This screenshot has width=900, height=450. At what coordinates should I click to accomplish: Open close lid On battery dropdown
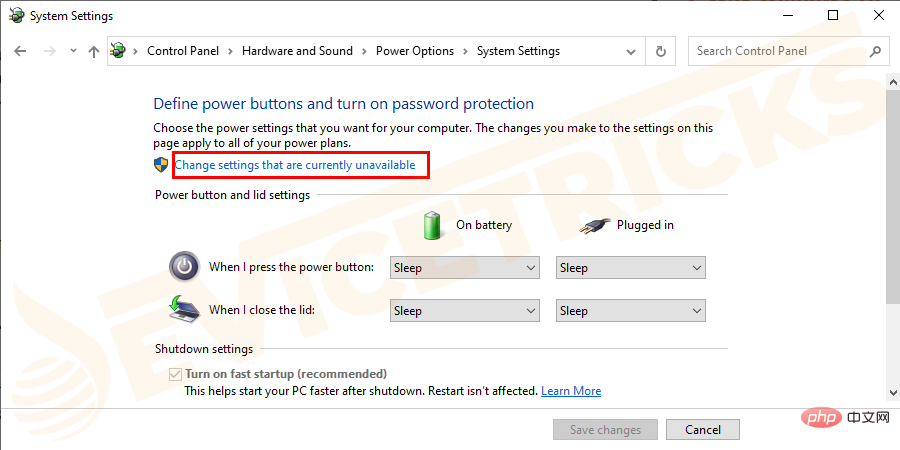pyautogui.click(x=464, y=311)
